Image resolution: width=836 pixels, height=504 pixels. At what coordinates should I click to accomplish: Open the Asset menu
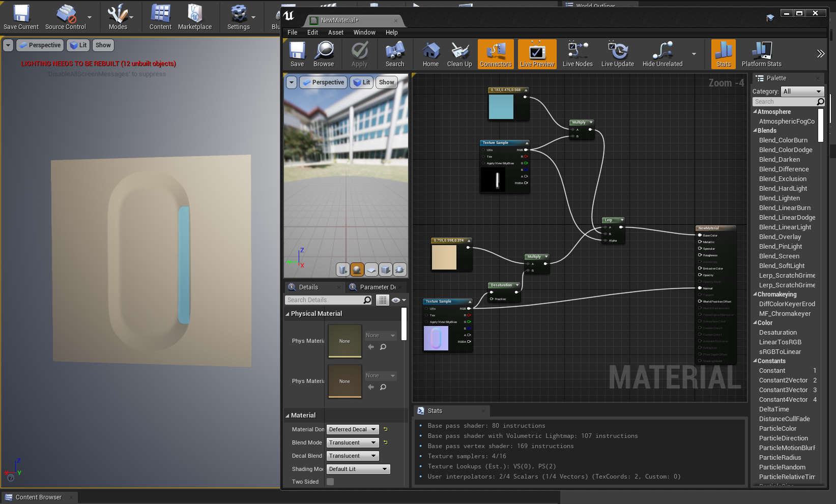(336, 33)
